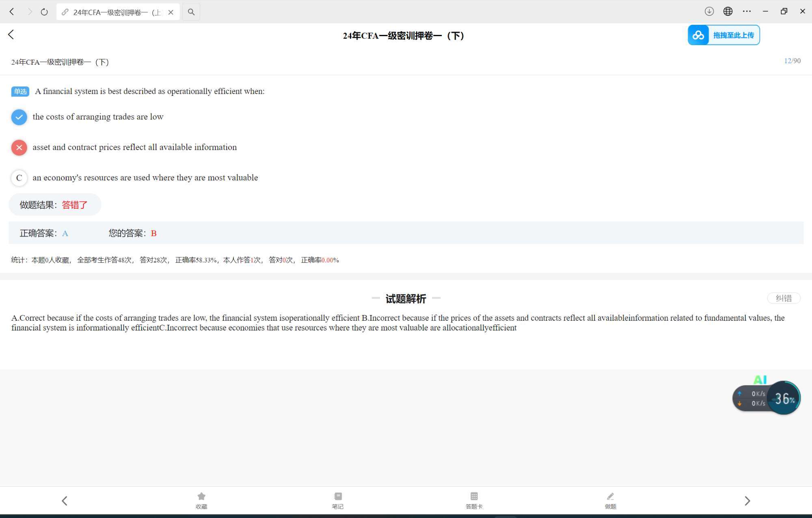The image size is (812, 518).
Task: Go to the previous question arrow
Action: pos(65,501)
